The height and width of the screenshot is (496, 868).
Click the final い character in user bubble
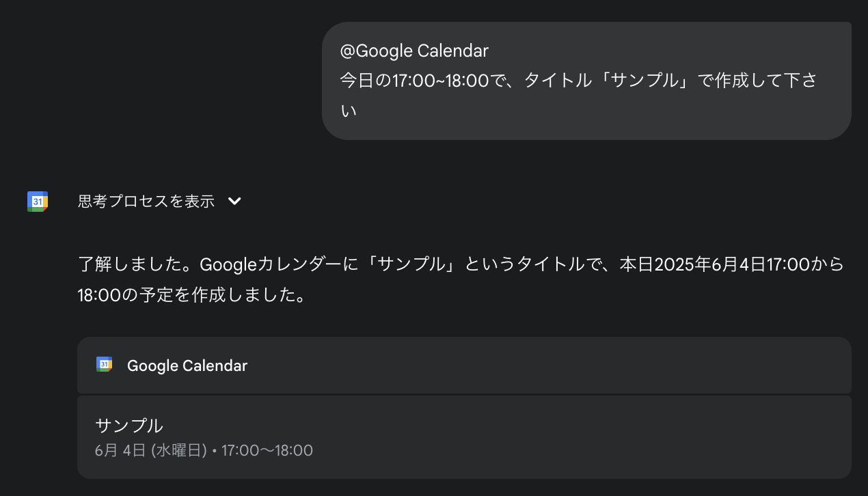pos(349,111)
